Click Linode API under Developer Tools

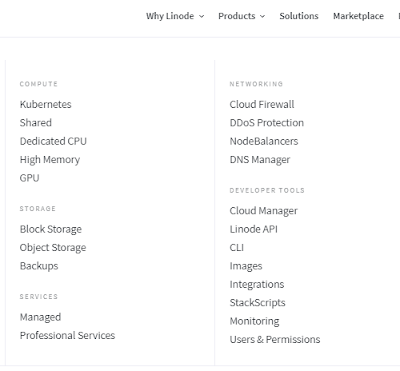pos(254,229)
